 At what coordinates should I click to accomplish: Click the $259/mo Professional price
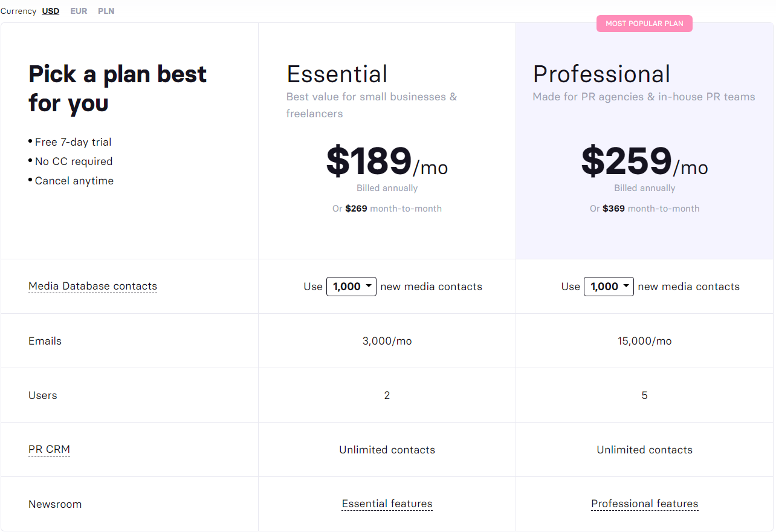pos(644,161)
